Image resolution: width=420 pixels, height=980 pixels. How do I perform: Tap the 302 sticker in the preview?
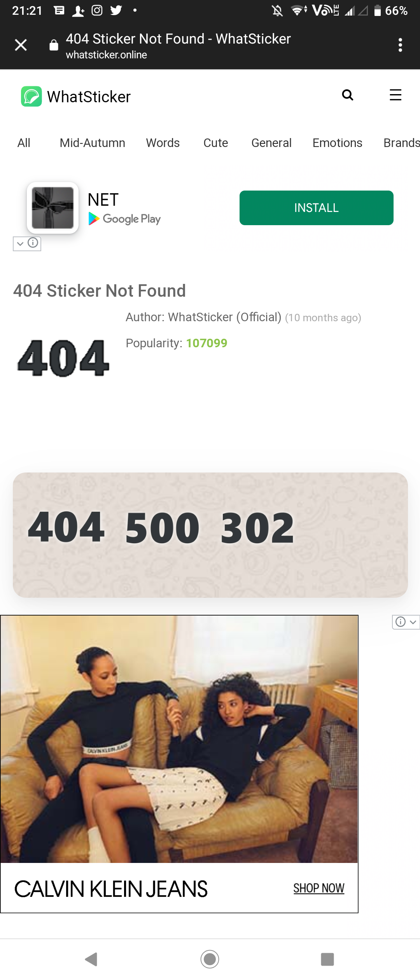pos(257,528)
